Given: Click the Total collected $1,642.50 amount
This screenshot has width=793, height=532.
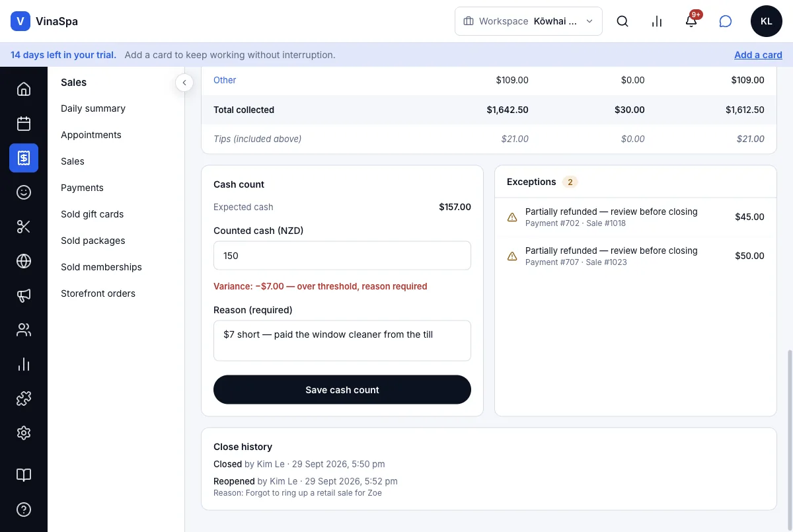Looking at the screenshot, I should tap(508, 110).
